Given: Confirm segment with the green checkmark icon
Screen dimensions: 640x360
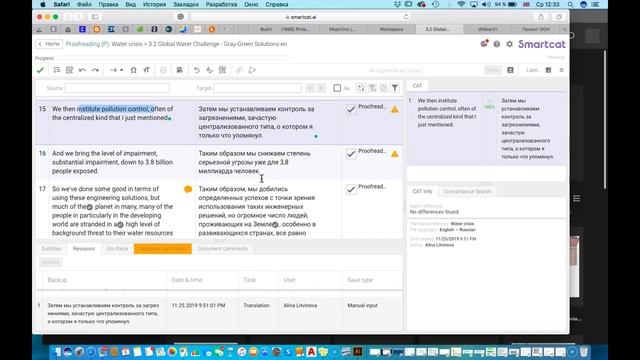Looking at the screenshot, I should click(x=40, y=70).
